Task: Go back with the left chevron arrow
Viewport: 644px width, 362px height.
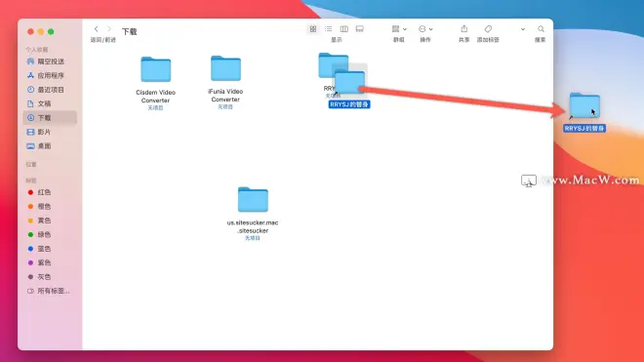Action: pyautogui.click(x=96, y=28)
